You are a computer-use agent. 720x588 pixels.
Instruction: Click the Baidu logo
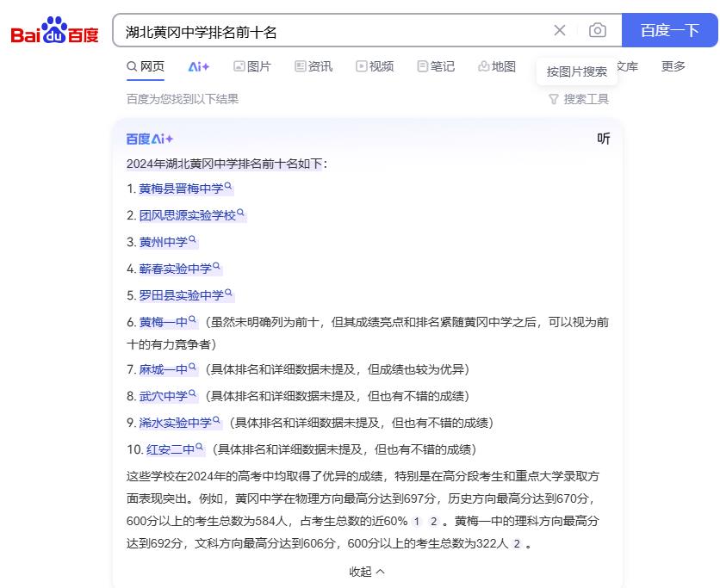pos(54,30)
